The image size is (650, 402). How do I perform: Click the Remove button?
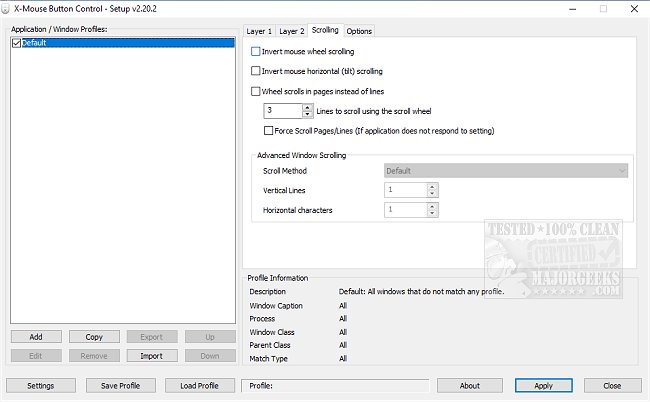coord(94,356)
